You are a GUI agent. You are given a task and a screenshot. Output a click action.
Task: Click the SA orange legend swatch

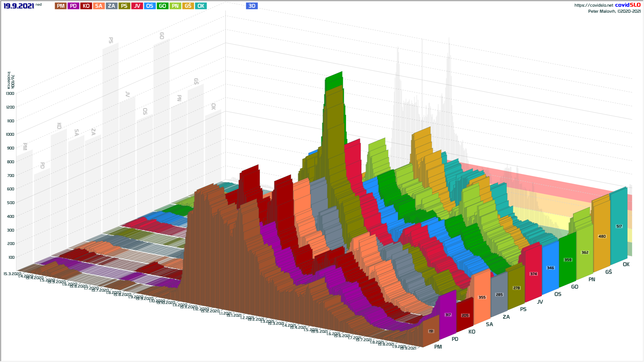coord(99,6)
